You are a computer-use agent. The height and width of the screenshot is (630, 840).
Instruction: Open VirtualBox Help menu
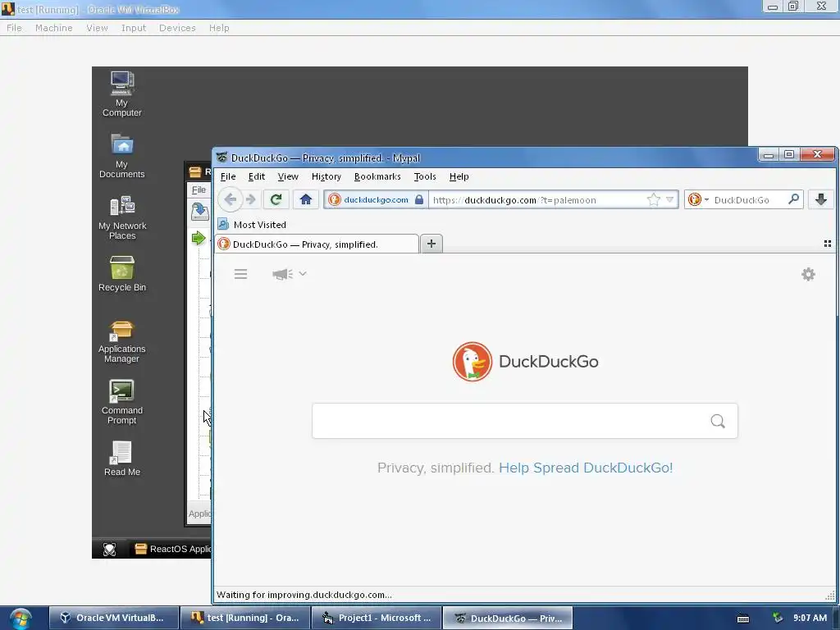coord(219,28)
